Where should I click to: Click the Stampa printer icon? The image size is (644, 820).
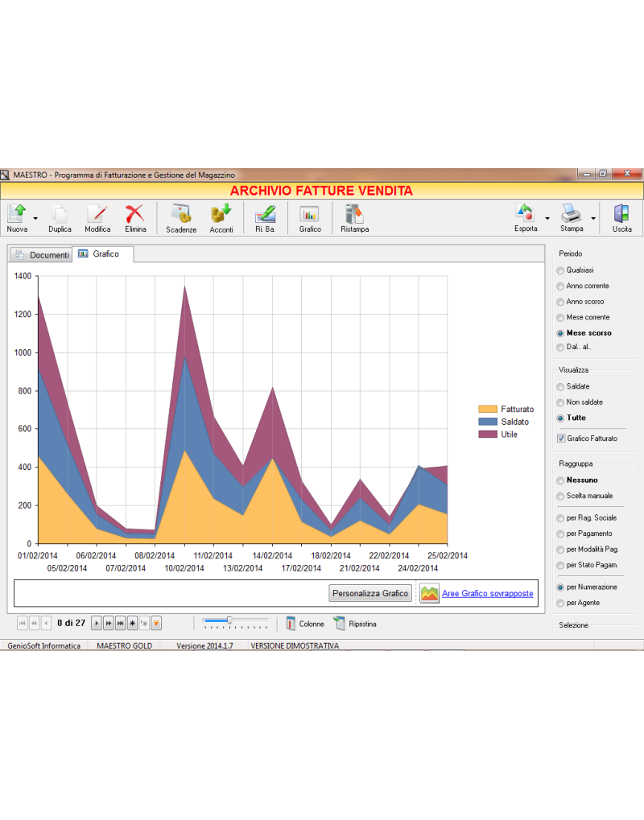(x=572, y=217)
